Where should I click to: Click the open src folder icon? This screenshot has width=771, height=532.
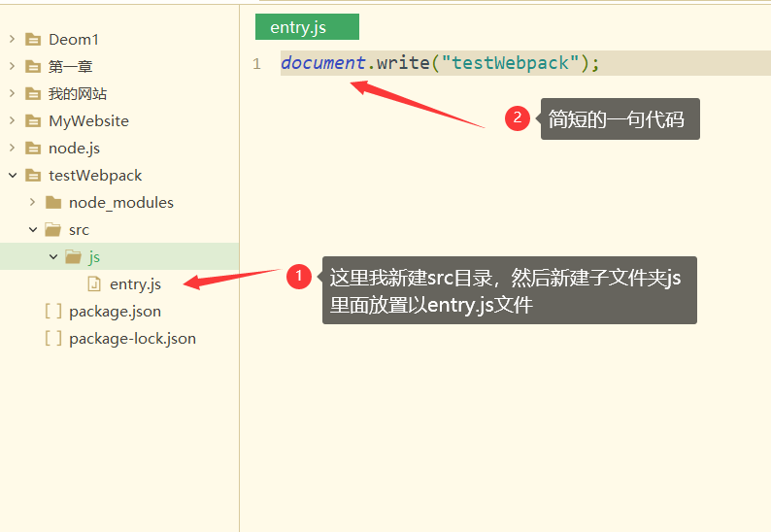click(53, 230)
